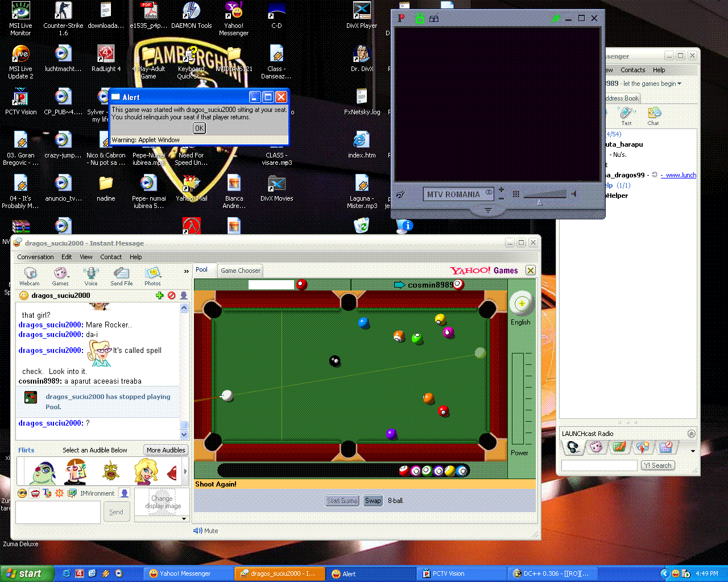
Task: Open the View menu in chat window
Action: coord(86,257)
